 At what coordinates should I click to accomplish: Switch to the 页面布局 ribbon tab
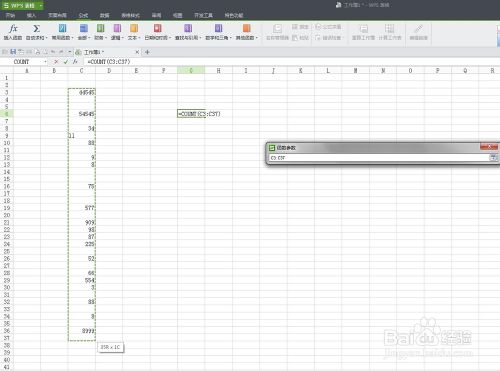tap(57, 15)
